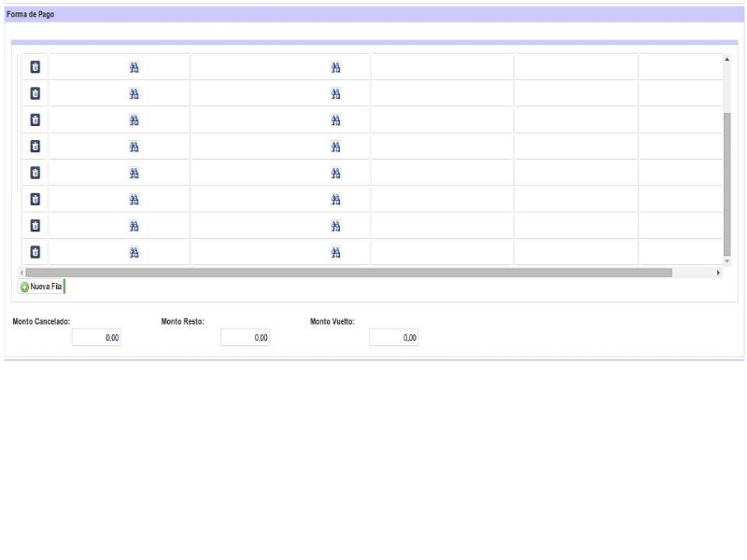Click the scroll-up arrow of the grid

tap(727, 60)
